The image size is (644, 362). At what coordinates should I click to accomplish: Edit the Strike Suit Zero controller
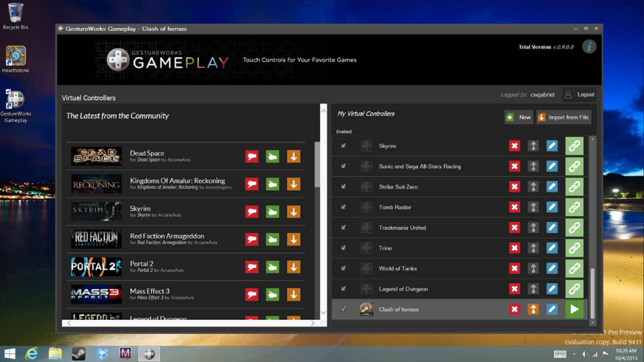(x=552, y=187)
